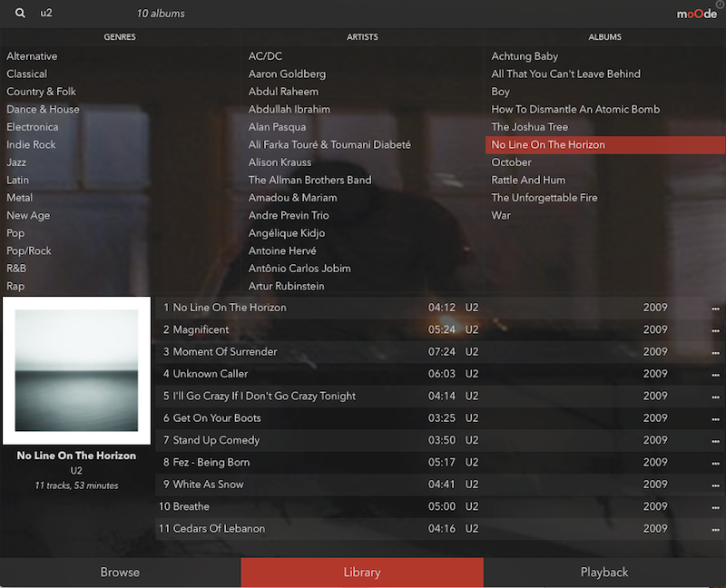Select the album Achtung Baby
Screen dimensions: 726x588
(x=525, y=56)
